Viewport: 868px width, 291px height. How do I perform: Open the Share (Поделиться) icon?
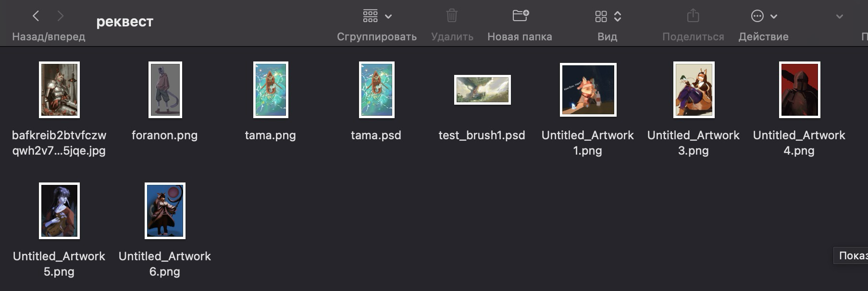point(693,15)
